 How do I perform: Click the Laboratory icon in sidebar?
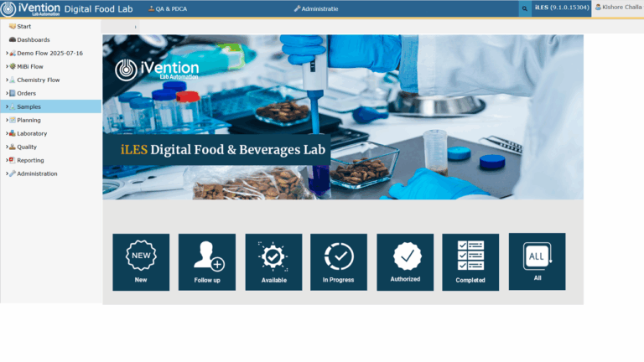pyautogui.click(x=13, y=133)
